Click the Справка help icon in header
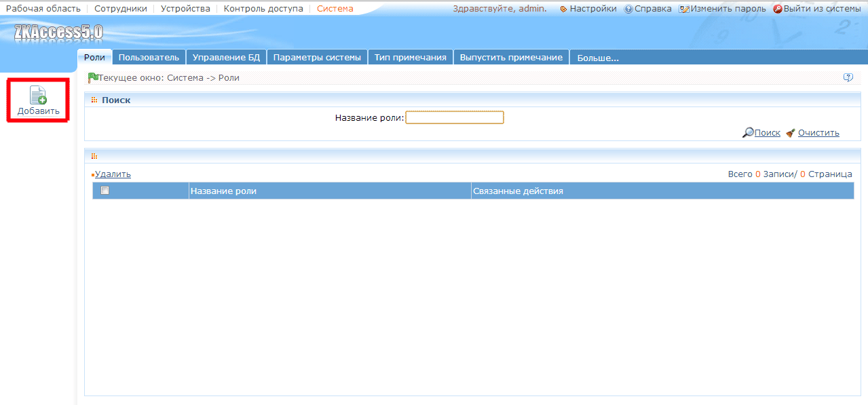868x405 pixels. (x=628, y=9)
